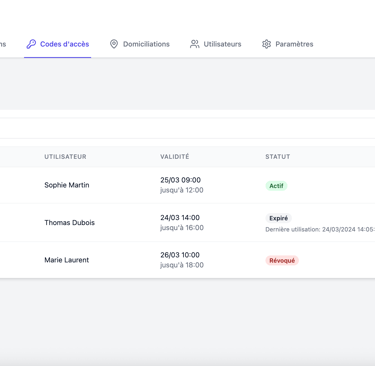The width and height of the screenshot is (375, 366).
Task: Click the VALIDITÉ column header
Action: [175, 157]
